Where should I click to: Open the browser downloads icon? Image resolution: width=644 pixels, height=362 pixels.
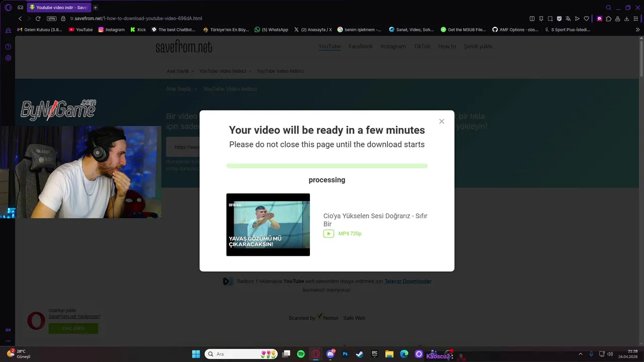click(627, 19)
